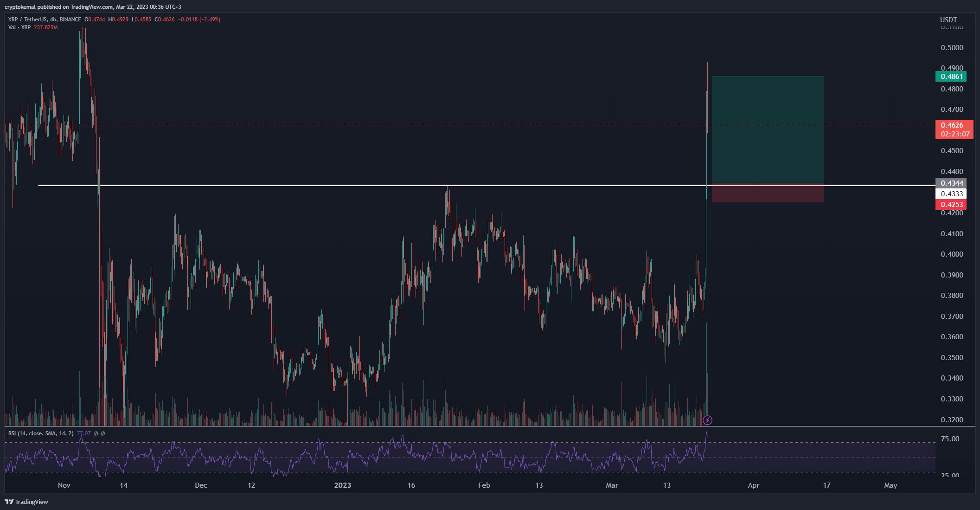980x510 pixels.
Task: Click the purple lightning event marker icon
Action: point(707,420)
